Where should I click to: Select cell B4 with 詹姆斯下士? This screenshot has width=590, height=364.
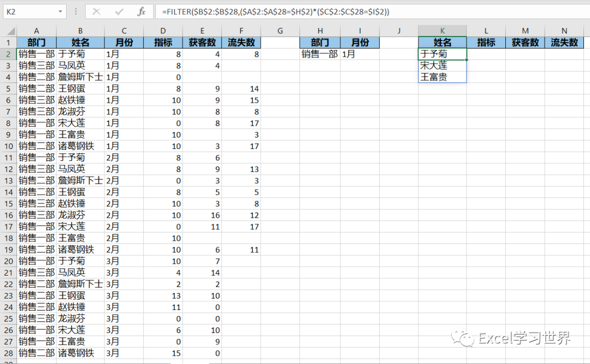click(x=80, y=77)
